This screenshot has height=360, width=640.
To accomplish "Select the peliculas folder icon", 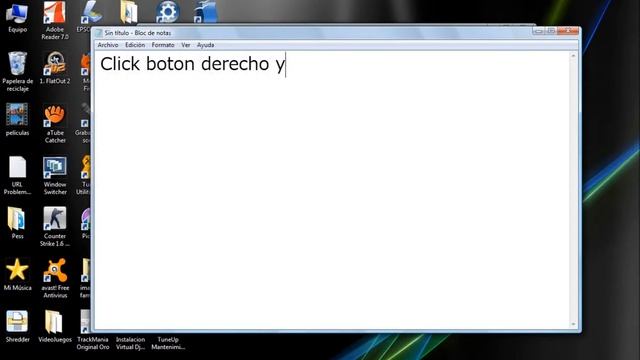I will 17,120.
